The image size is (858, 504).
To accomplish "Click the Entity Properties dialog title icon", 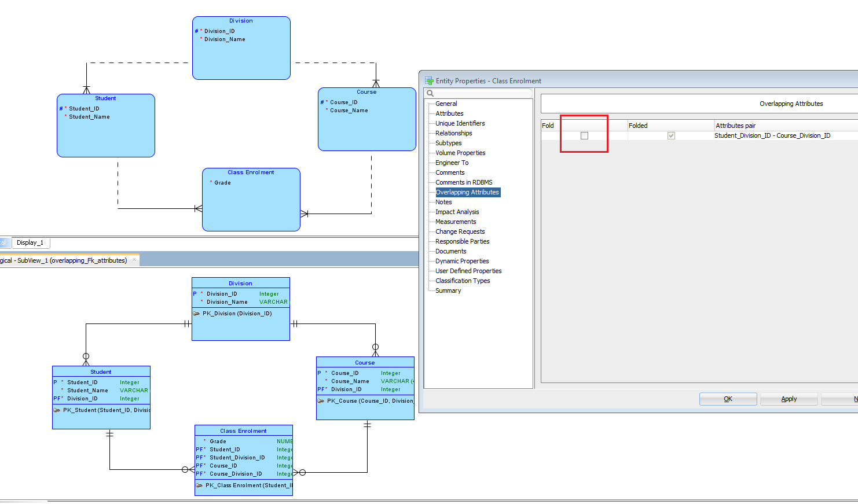I will [x=429, y=81].
